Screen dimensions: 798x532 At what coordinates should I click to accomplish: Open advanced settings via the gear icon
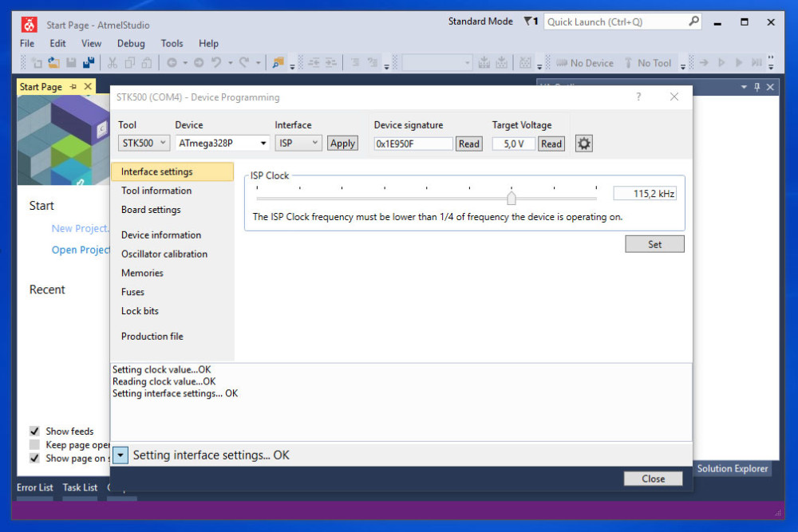click(x=585, y=143)
